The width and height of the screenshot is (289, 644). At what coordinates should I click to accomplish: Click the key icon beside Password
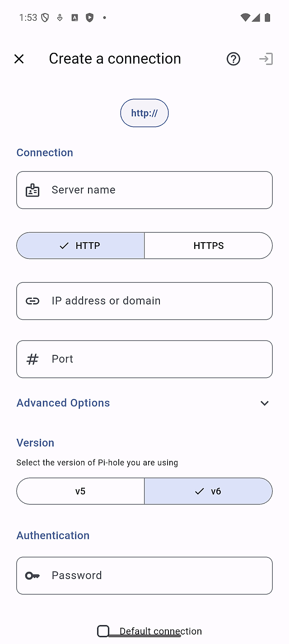coord(33,576)
